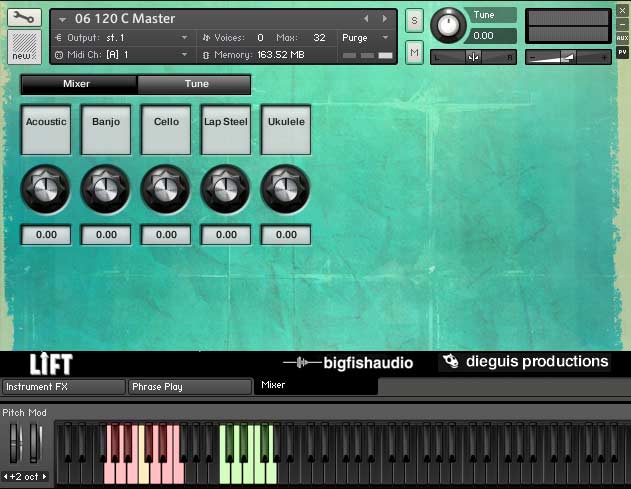Open the Instrument FX bottom tab
This screenshot has width=631, height=489.
coord(64,387)
